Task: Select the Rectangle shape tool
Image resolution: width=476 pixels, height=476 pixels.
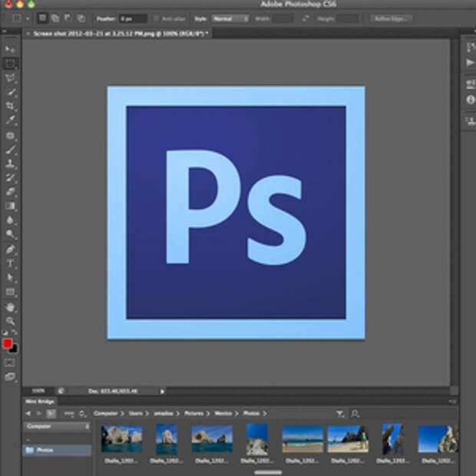Action: pos(10,292)
